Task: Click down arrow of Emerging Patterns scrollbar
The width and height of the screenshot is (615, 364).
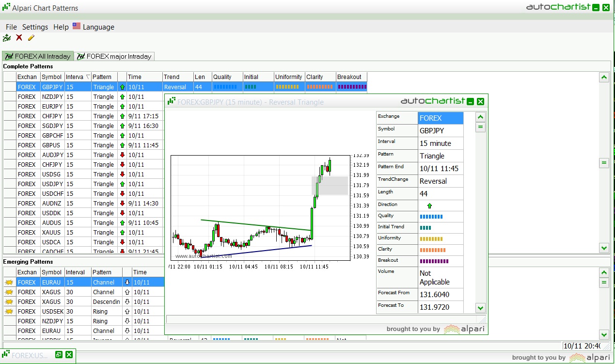Action: point(604,334)
